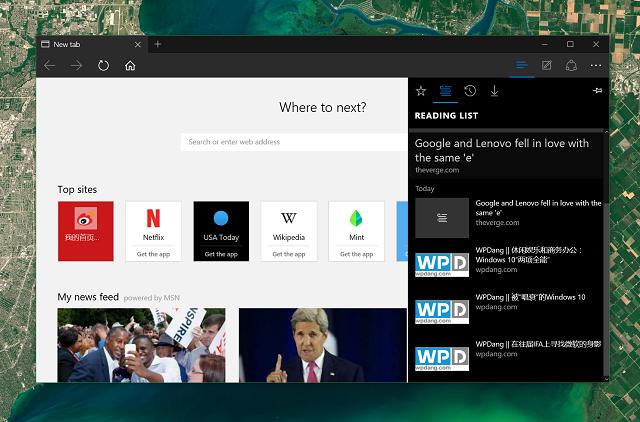Get the app for Netflix

[x=153, y=254]
